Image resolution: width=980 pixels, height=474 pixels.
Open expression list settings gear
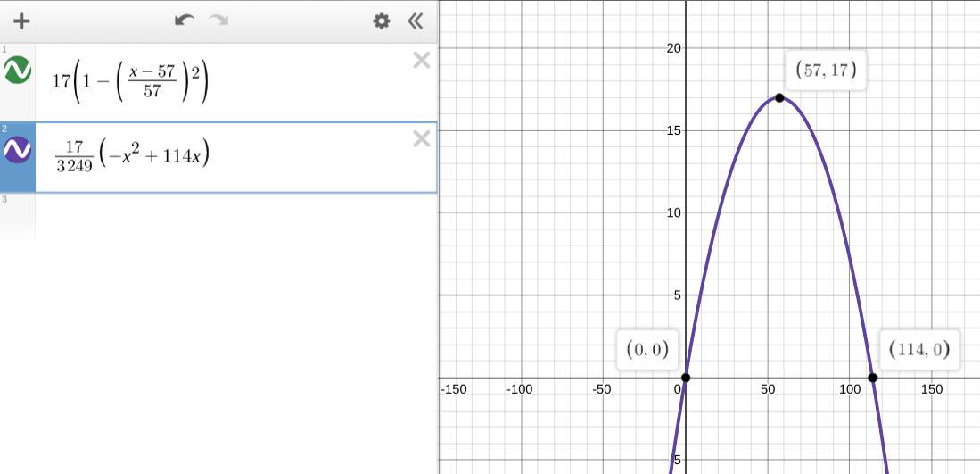point(382,21)
